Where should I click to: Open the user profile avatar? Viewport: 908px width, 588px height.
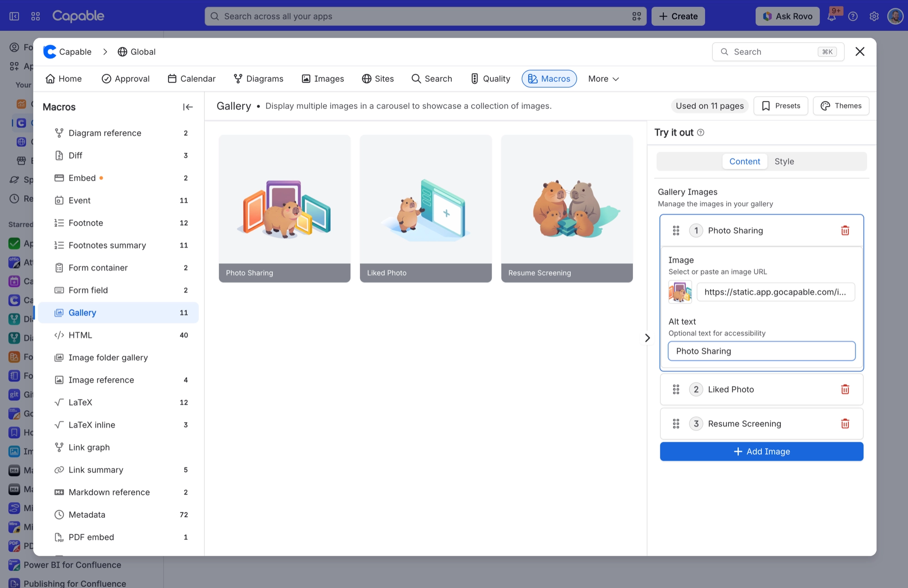point(895,16)
